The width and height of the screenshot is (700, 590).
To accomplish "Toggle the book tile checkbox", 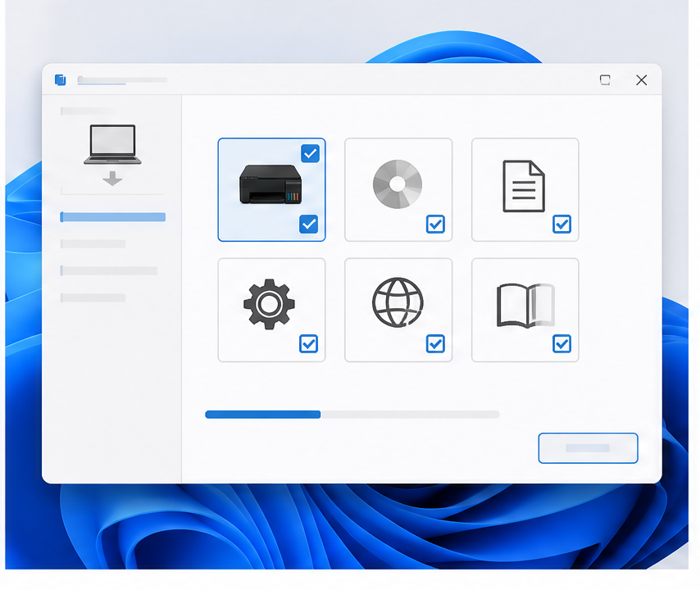I will 561,343.
